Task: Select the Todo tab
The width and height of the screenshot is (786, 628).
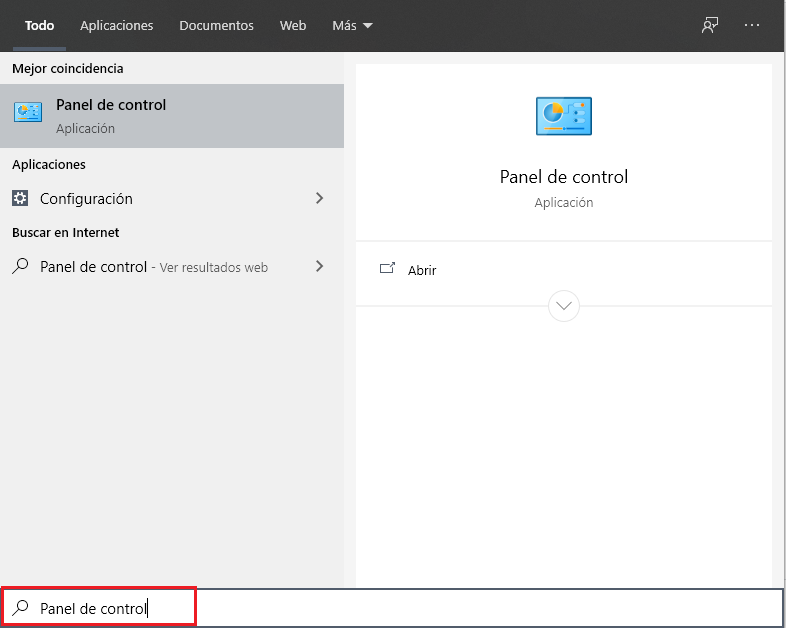Action: tap(40, 25)
